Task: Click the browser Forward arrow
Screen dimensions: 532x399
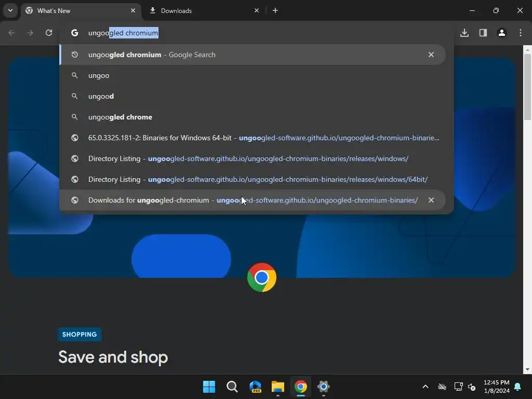Action: click(x=30, y=33)
